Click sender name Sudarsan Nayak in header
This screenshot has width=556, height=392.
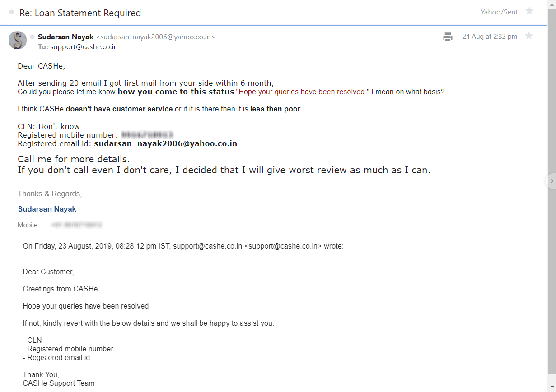65,37
